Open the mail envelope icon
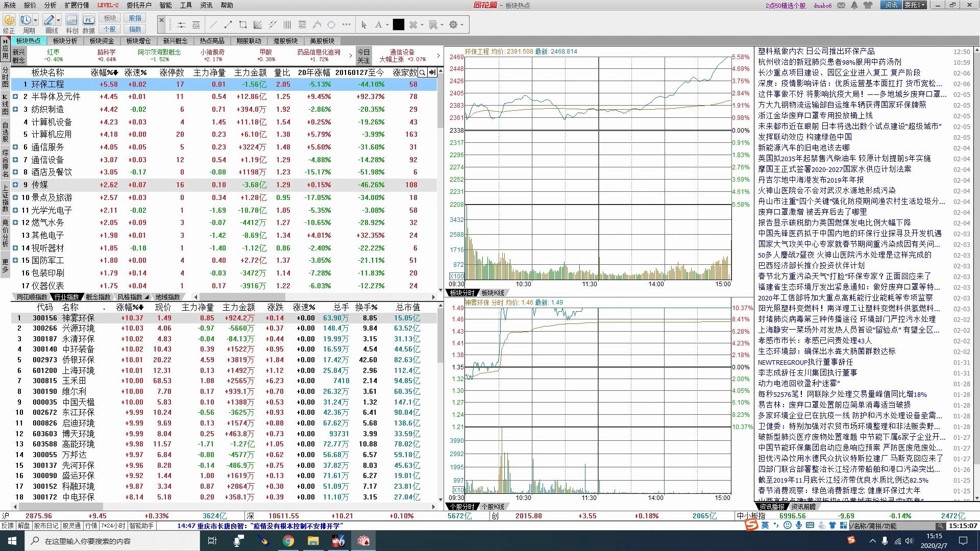Viewport: 980px width, 551px height. (841, 5)
